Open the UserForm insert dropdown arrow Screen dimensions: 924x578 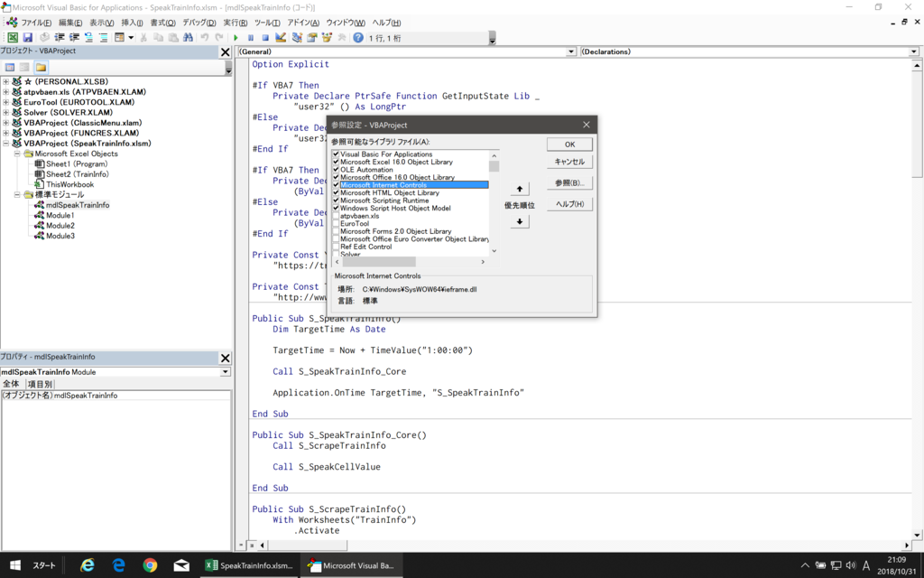tap(131, 38)
